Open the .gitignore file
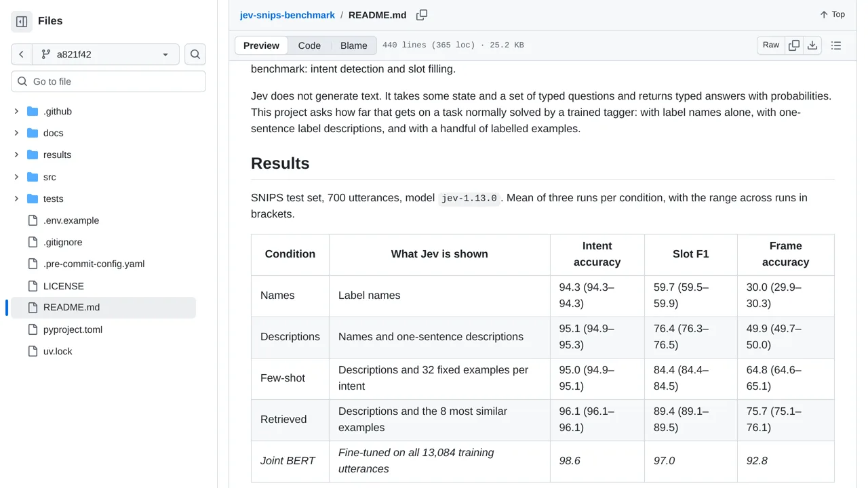 (x=62, y=242)
